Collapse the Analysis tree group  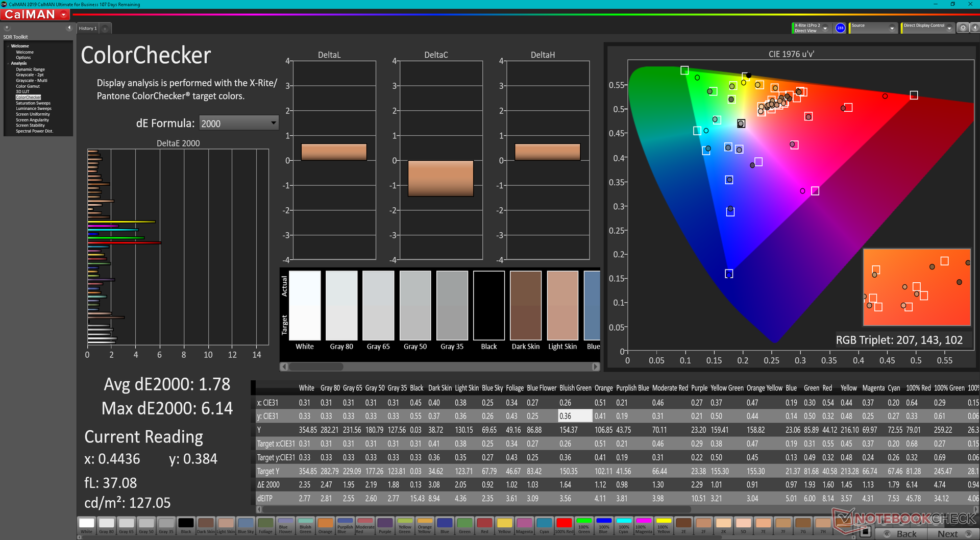8,63
